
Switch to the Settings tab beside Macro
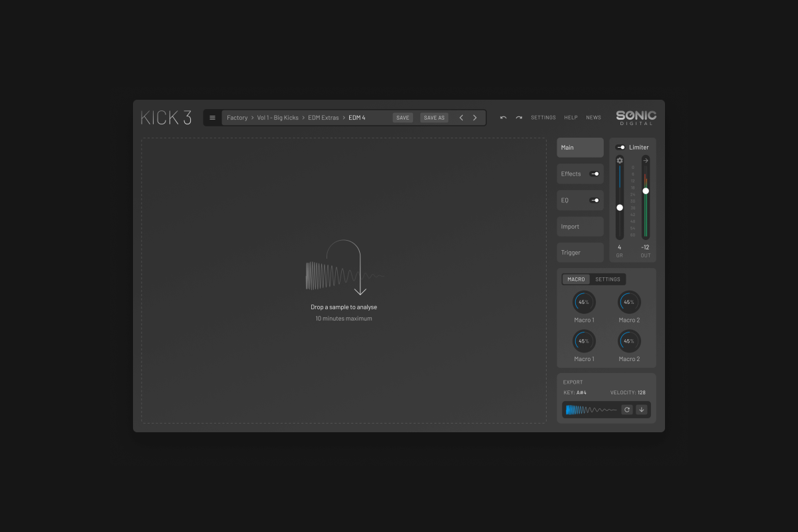[x=607, y=279]
